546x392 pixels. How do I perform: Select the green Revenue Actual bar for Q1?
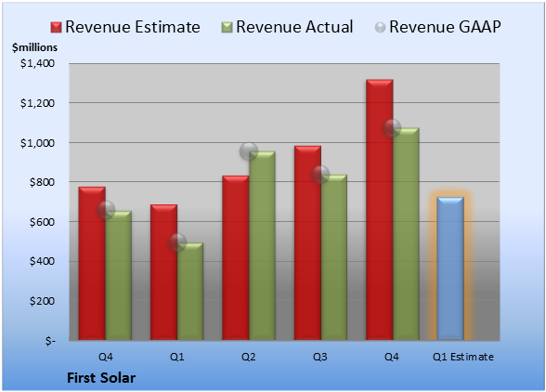coord(190,292)
